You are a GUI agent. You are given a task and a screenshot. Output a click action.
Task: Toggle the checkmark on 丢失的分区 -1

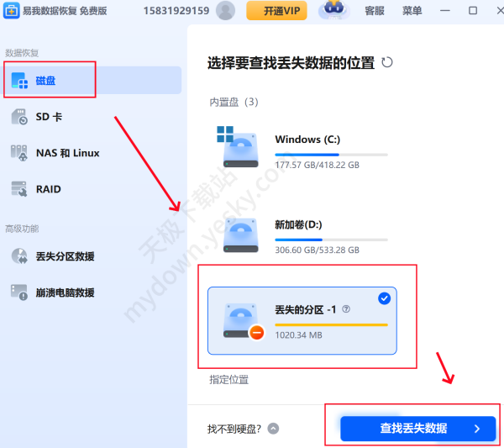pos(384,298)
